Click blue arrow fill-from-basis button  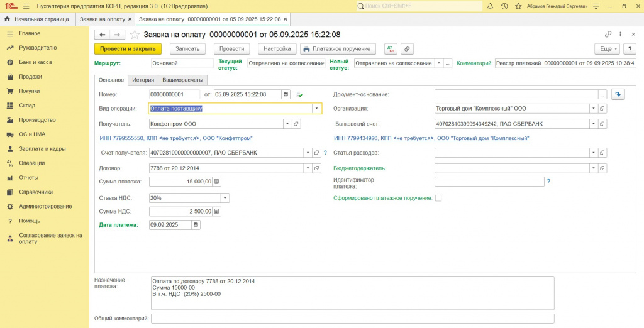[618, 94]
